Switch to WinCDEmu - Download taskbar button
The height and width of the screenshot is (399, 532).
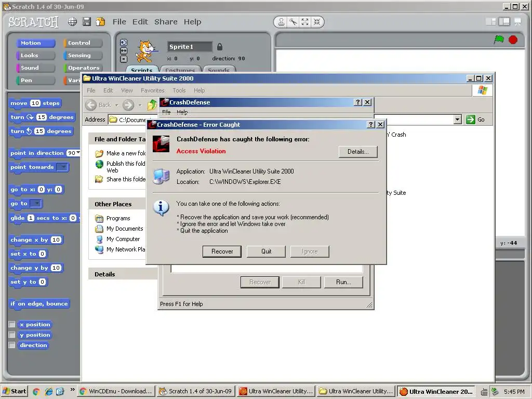tap(116, 391)
